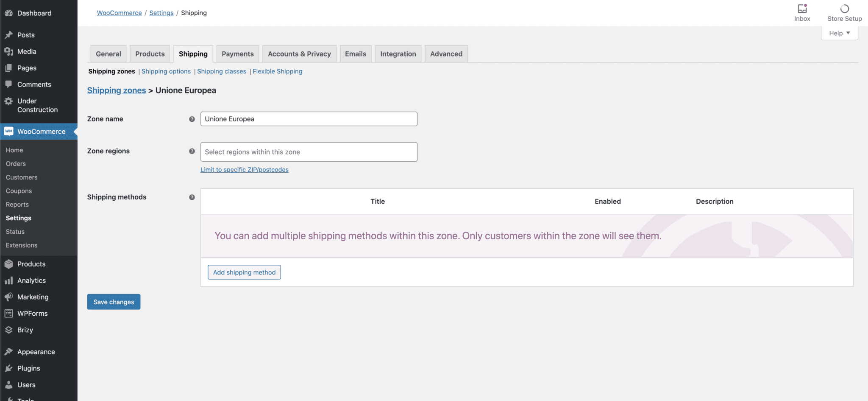Click the WooCommerce breadcrumb link
868x401 pixels.
click(120, 13)
